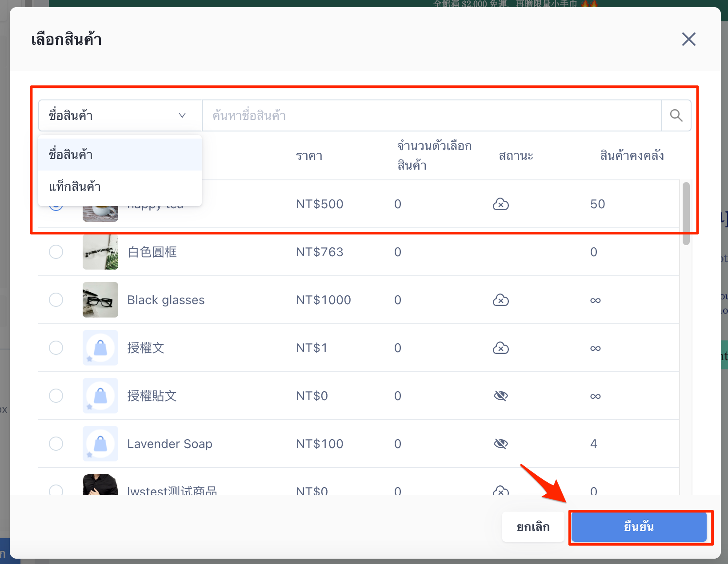Focus the ค้นหาชื่อสินค้า search field
Screen dimensions: 728x564
[432, 115]
